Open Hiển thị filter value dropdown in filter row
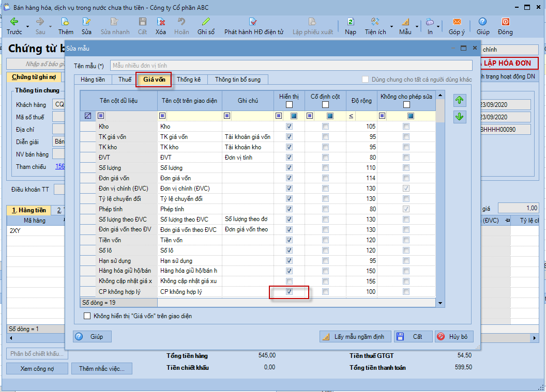Screen dimensions: 546x392 coord(294,116)
